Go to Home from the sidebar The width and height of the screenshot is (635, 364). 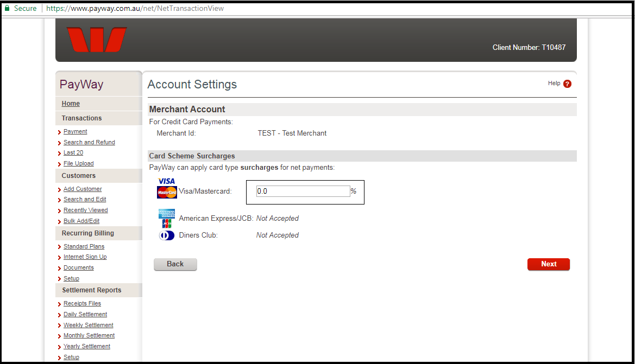click(x=71, y=103)
